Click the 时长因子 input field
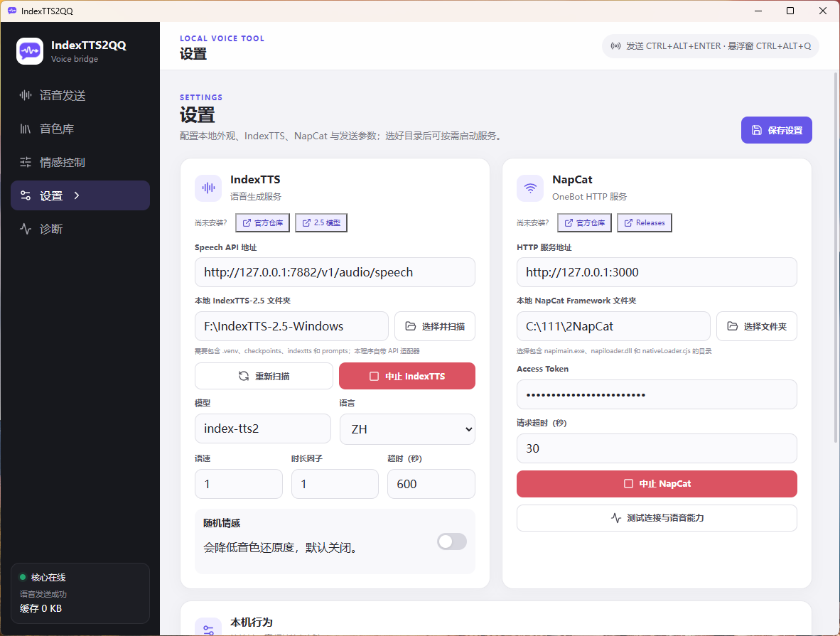840x636 pixels. tap(335, 484)
